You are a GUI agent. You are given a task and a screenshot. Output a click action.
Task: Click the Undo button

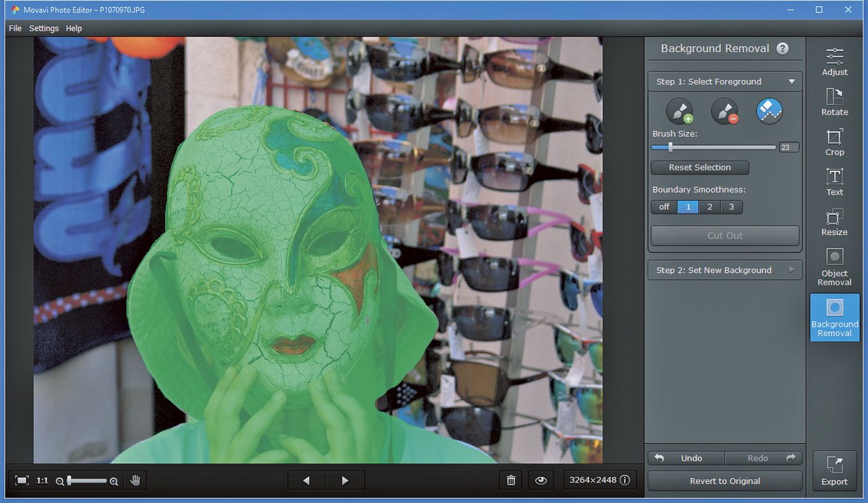click(686, 458)
